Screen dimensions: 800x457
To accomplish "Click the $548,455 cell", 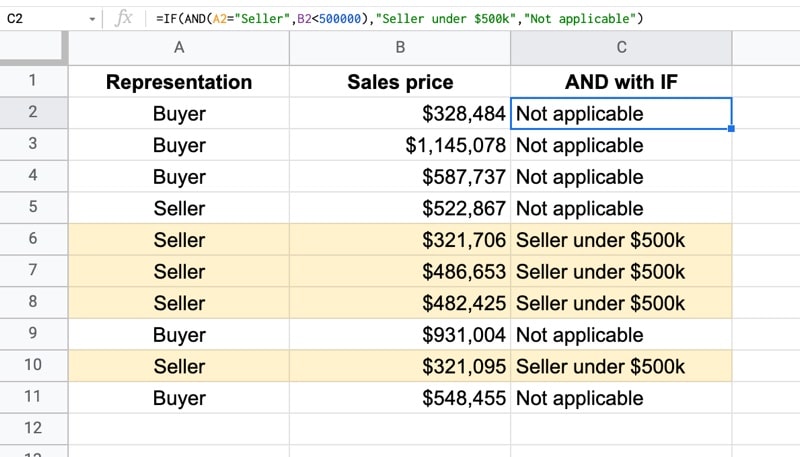I will coord(400,398).
